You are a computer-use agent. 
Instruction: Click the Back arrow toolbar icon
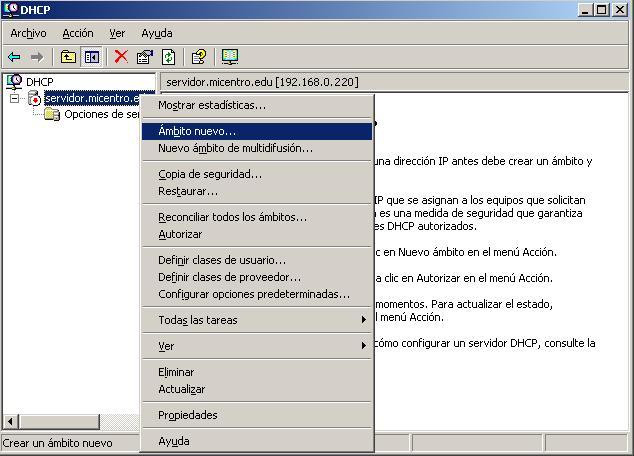point(14,57)
